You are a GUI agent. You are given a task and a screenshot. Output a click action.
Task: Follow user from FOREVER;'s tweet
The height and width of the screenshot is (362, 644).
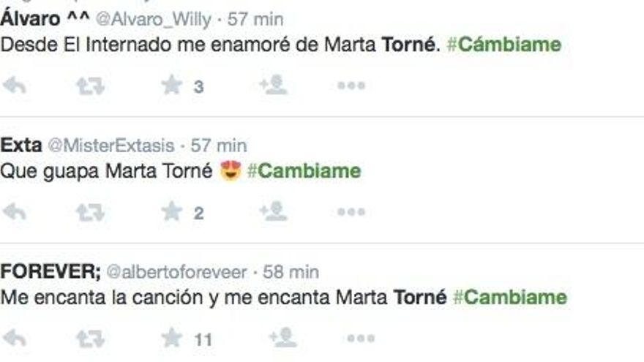[x=282, y=339]
